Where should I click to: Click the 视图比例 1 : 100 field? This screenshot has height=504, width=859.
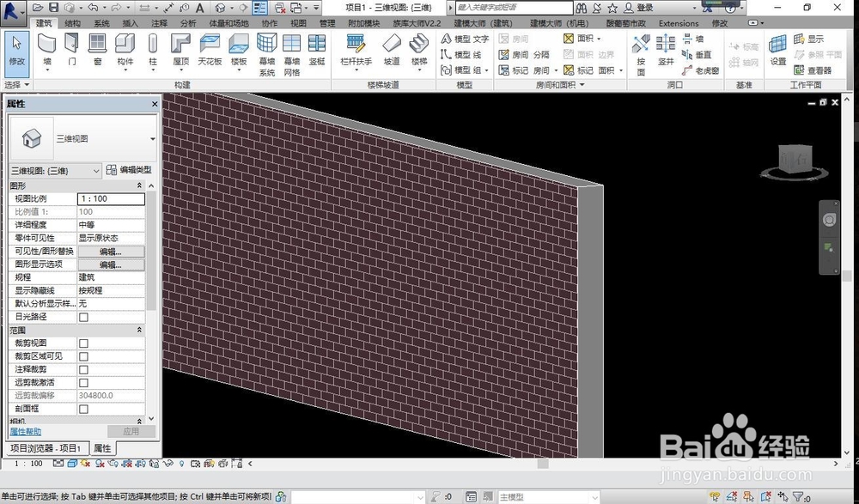111,199
